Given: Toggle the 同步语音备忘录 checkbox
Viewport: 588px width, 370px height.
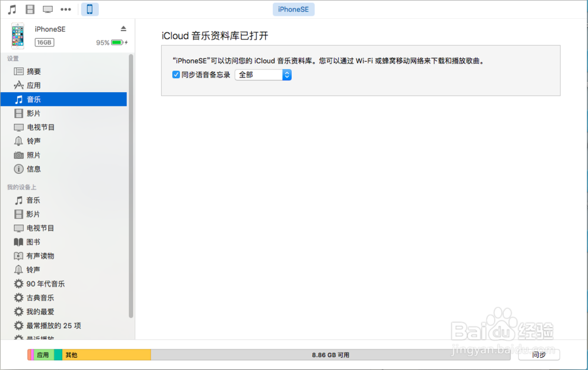Looking at the screenshot, I should (x=176, y=75).
